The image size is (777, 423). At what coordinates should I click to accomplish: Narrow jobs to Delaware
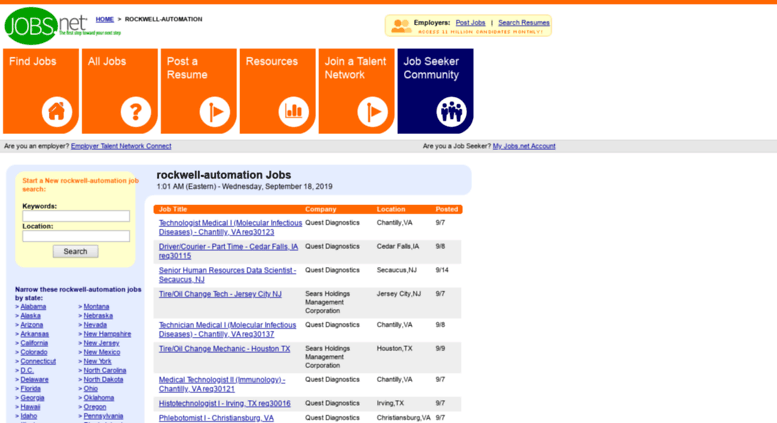[34, 380]
